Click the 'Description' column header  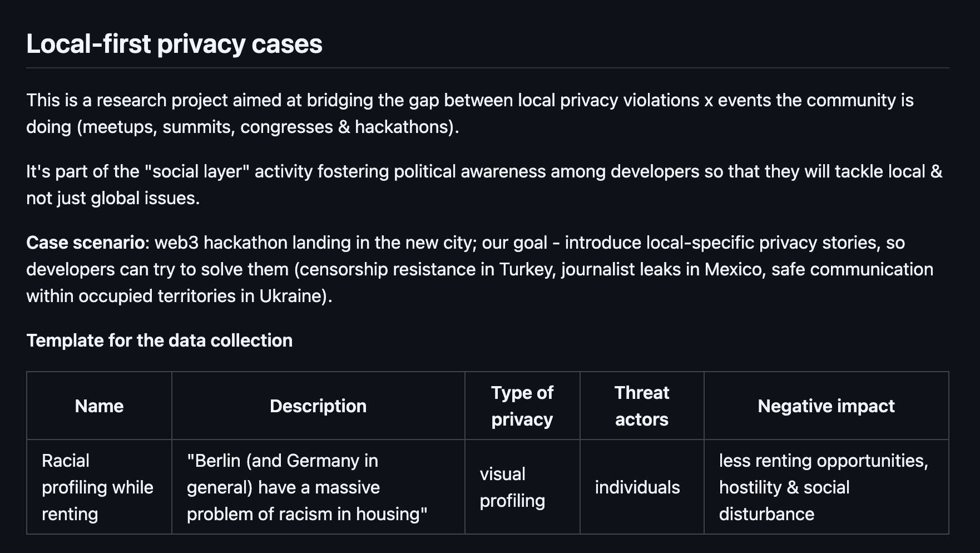(x=318, y=406)
